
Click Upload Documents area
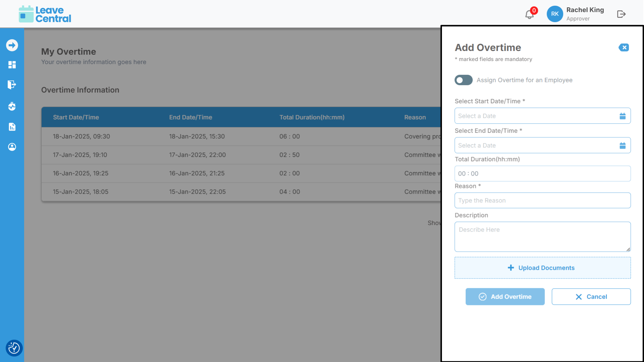click(x=542, y=268)
